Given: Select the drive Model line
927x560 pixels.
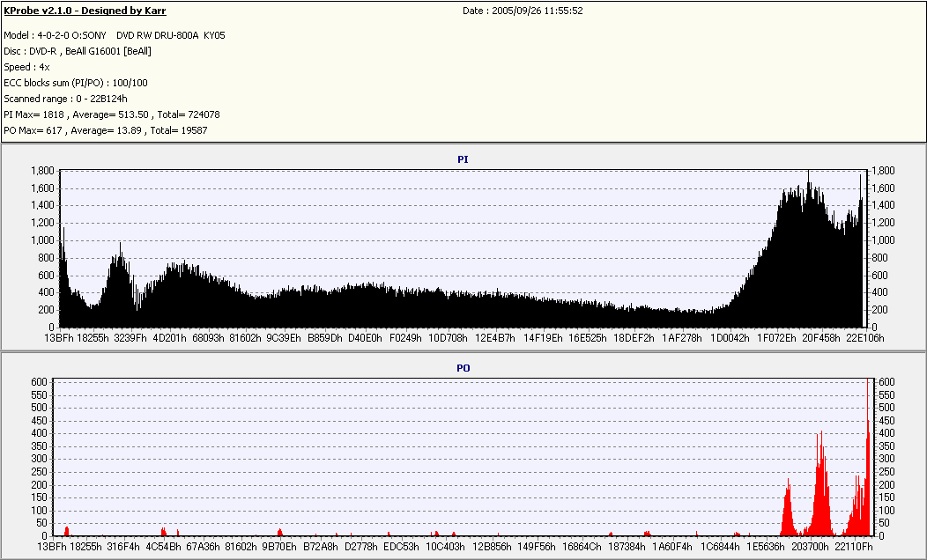Looking at the screenshot, I should tap(114, 35).
